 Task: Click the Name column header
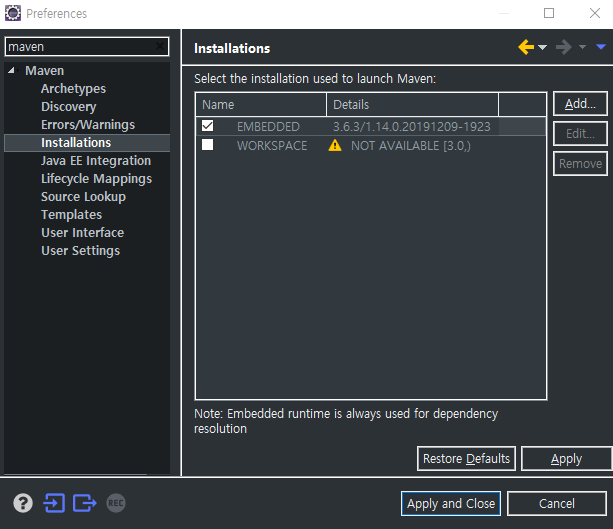tap(261, 104)
